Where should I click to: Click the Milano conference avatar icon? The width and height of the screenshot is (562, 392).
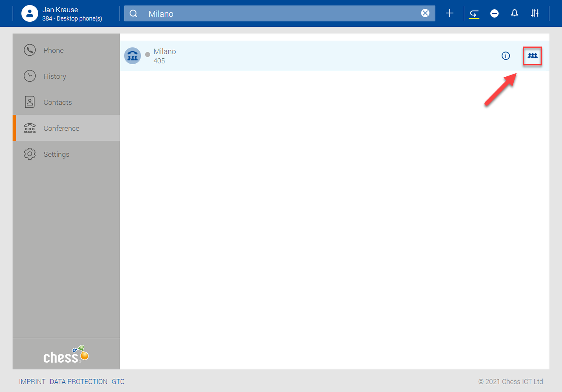coord(132,56)
